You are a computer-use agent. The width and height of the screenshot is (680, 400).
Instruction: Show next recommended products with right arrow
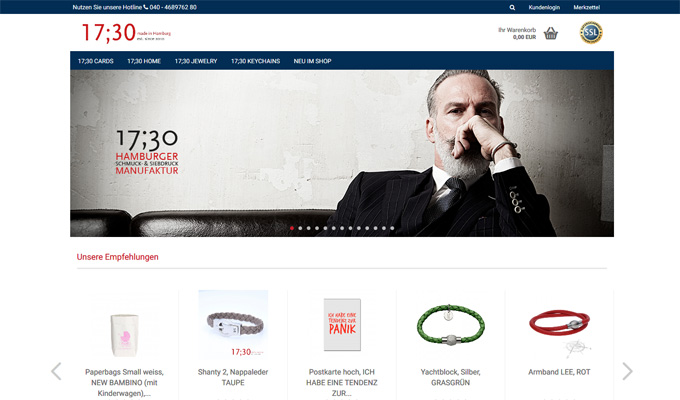[x=628, y=371]
